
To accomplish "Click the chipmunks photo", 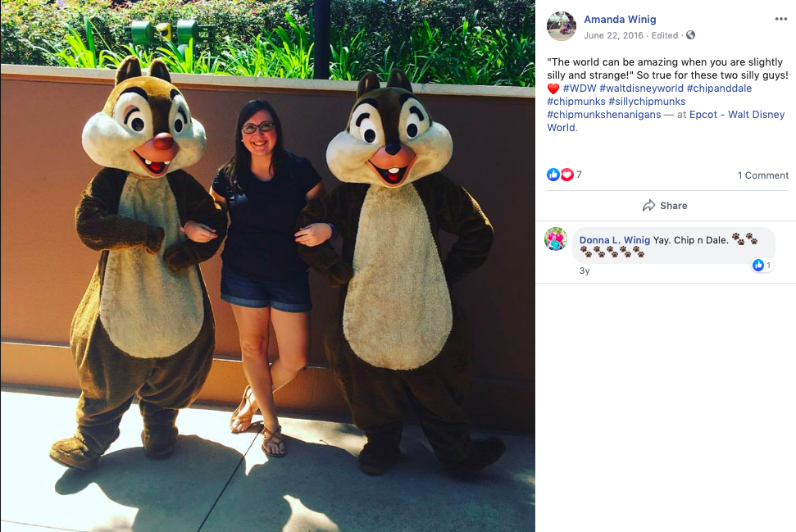I will pos(267,266).
